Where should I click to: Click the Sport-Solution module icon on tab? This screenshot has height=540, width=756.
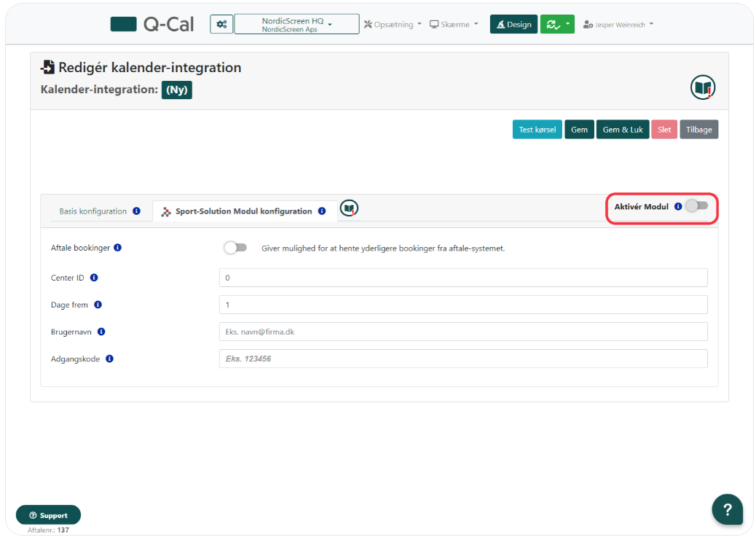(x=166, y=211)
